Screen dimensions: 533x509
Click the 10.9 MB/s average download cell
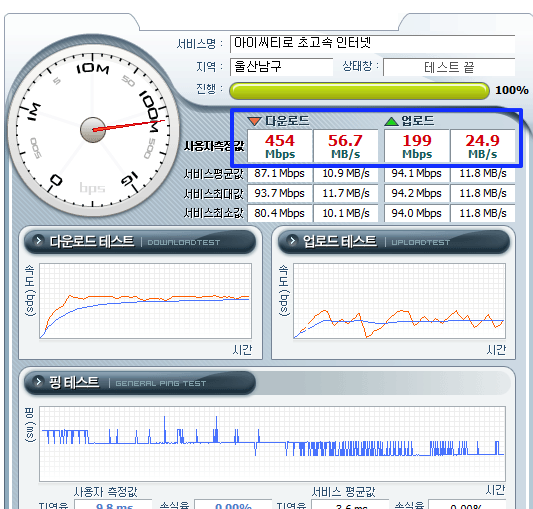[x=346, y=173]
